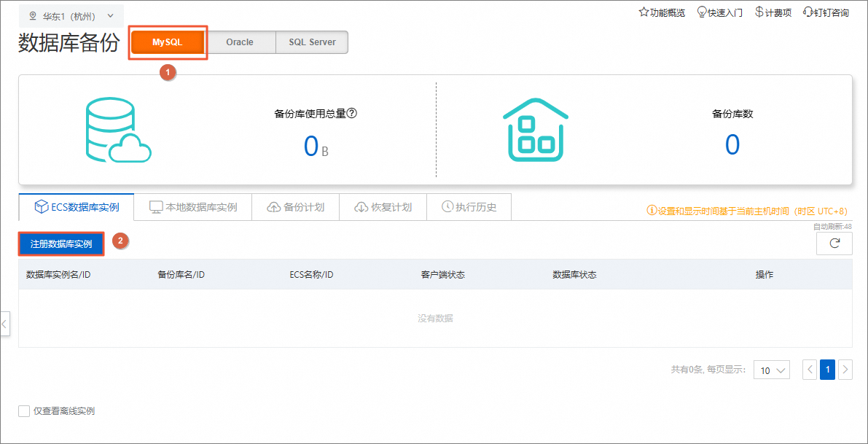
Task: Click the lightbulb icon next to 快速入门
Action: pyautogui.click(x=701, y=12)
